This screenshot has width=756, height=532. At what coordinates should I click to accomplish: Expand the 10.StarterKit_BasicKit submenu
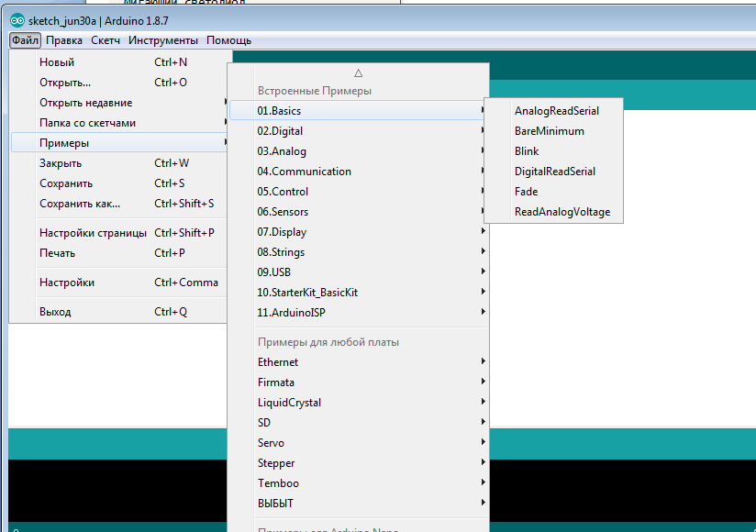[x=358, y=293]
